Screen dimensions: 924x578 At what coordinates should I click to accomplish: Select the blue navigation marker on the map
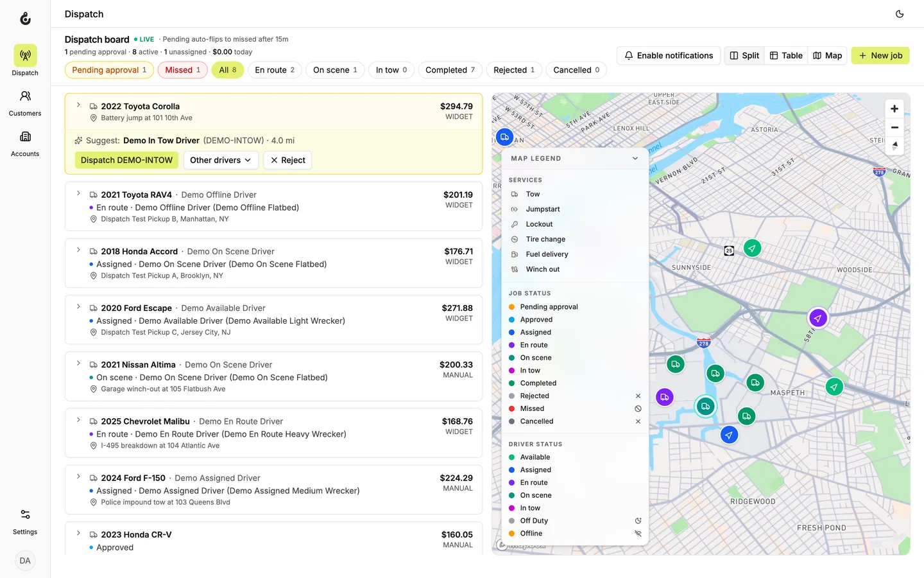[729, 435]
